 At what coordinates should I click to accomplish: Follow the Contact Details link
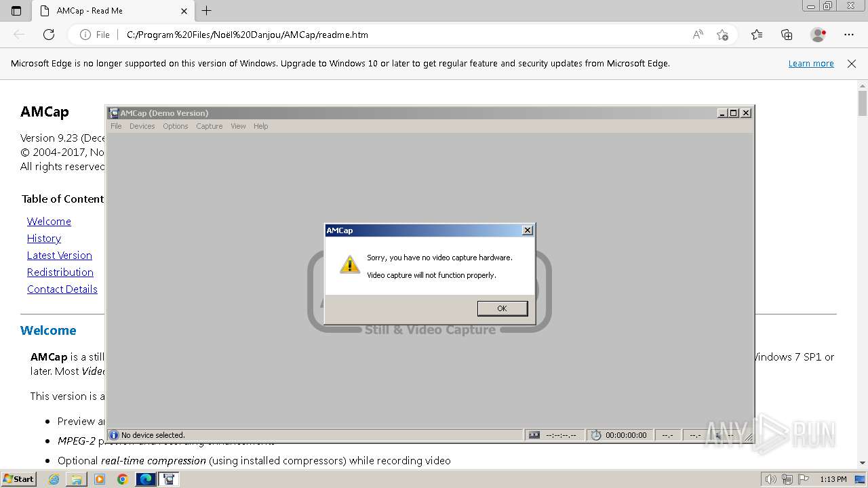click(x=62, y=289)
